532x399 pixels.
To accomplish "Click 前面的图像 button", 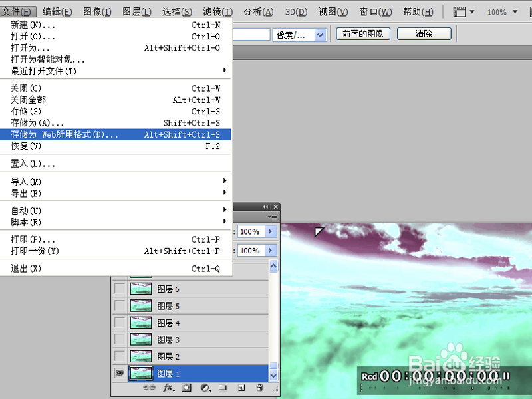I will pos(362,34).
